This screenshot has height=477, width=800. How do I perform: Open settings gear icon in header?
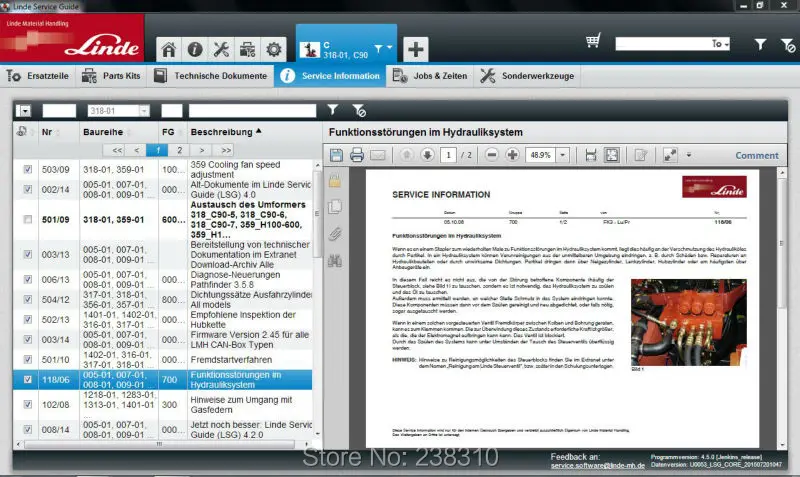[273, 49]
